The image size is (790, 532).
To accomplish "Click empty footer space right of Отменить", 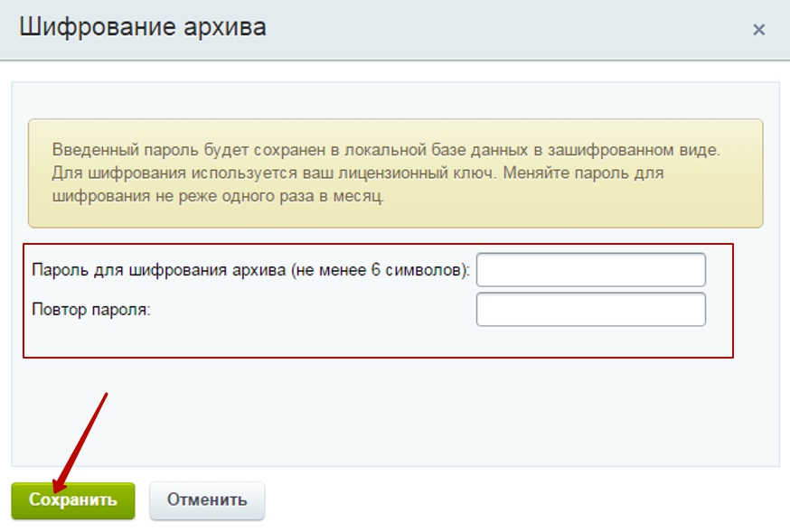I will (x=524, y=500).
